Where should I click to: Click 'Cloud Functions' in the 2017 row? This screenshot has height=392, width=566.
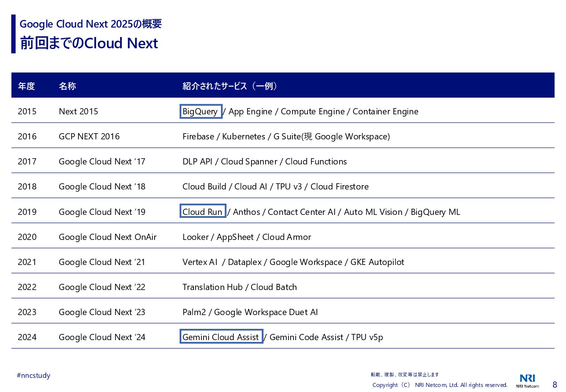click(316, 162)
